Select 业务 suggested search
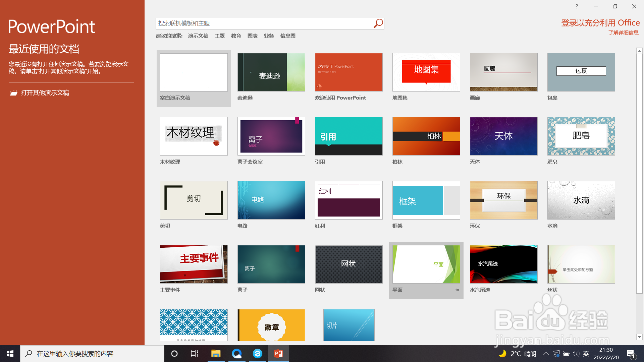 (269, 36)
